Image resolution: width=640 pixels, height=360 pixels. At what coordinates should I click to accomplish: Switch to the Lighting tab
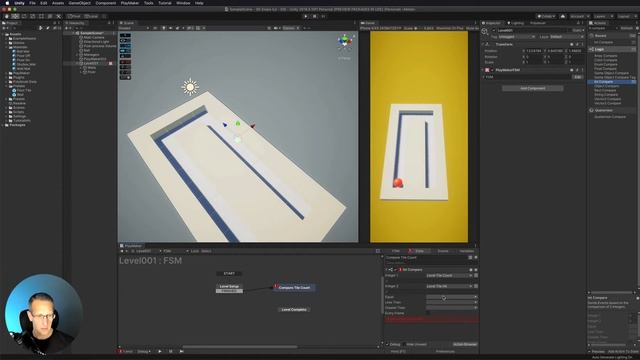516,23
